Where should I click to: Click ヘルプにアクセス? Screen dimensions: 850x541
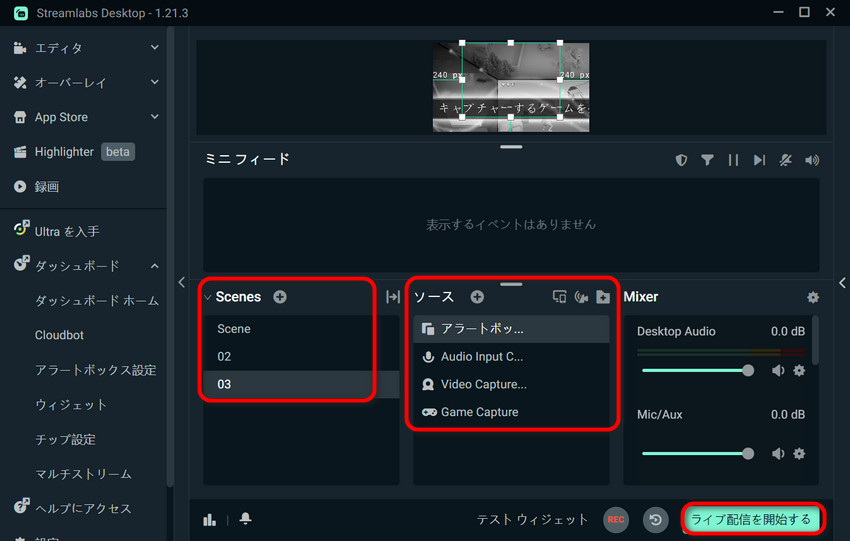pyautogui.click(x=84, y=508)
